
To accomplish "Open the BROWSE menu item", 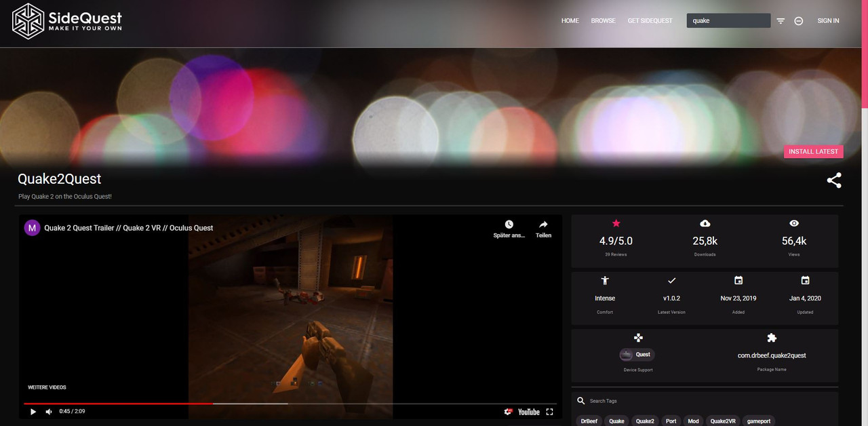I will [603, 21].
